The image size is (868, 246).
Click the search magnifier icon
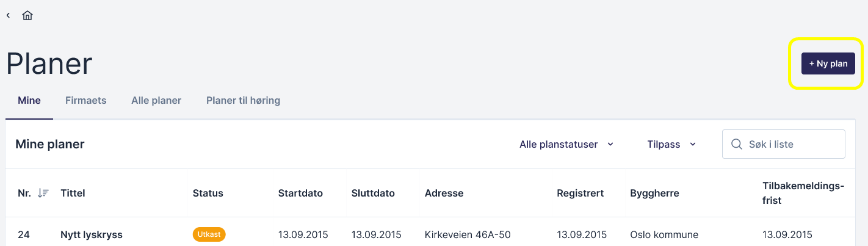point(736,144)
